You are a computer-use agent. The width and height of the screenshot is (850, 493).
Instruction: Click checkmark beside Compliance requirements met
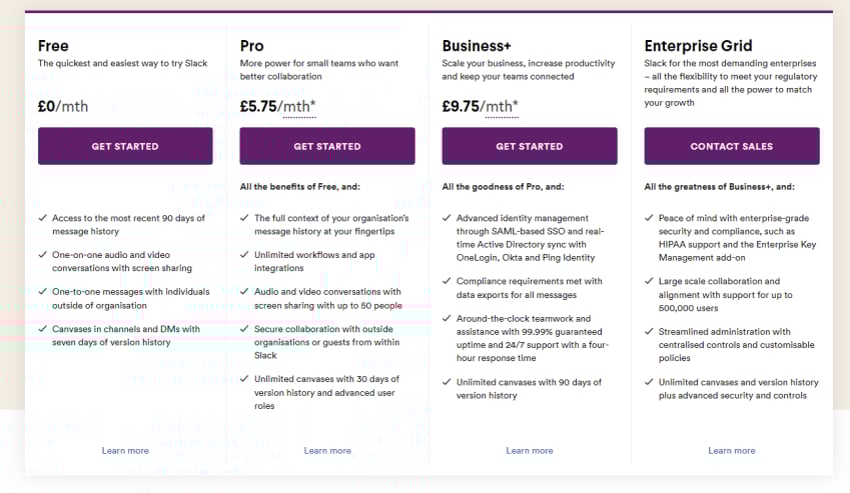(447, 281)
